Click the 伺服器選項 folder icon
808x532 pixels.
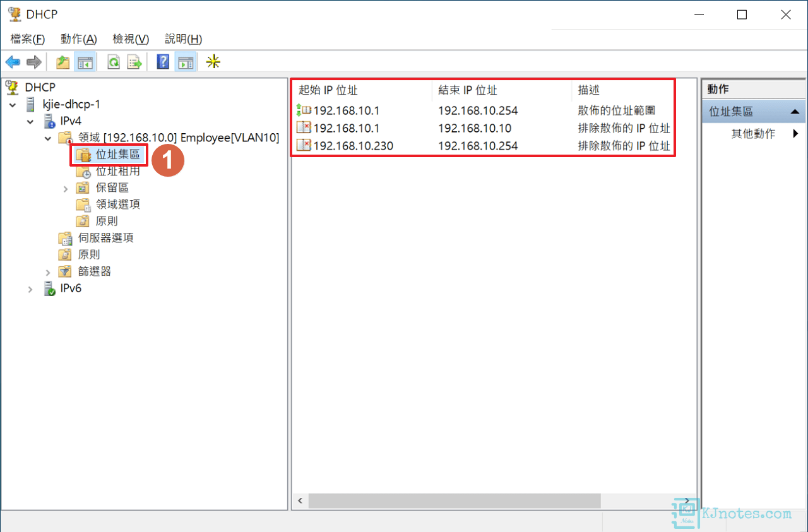tap(65, 238)
